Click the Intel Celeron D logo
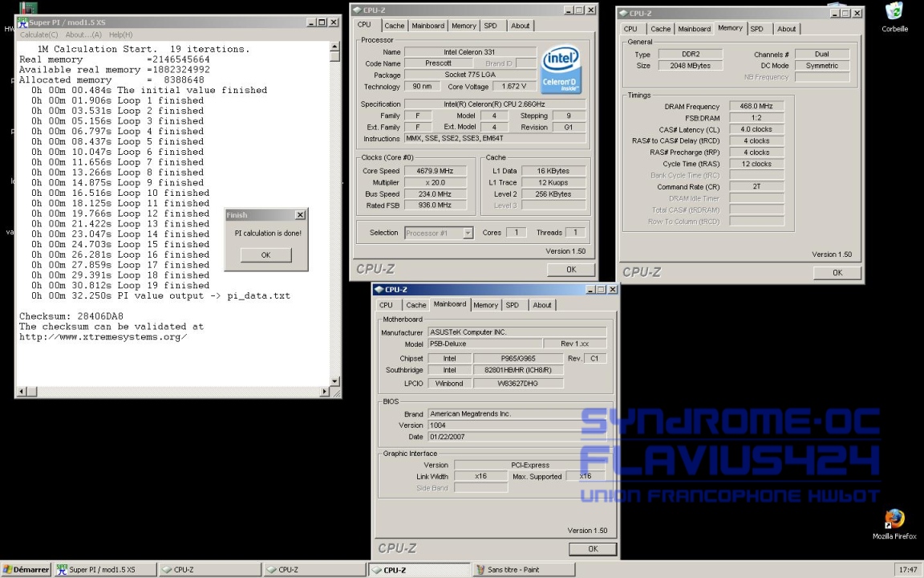Screen dimensions: 924x578 click(561, 70)
